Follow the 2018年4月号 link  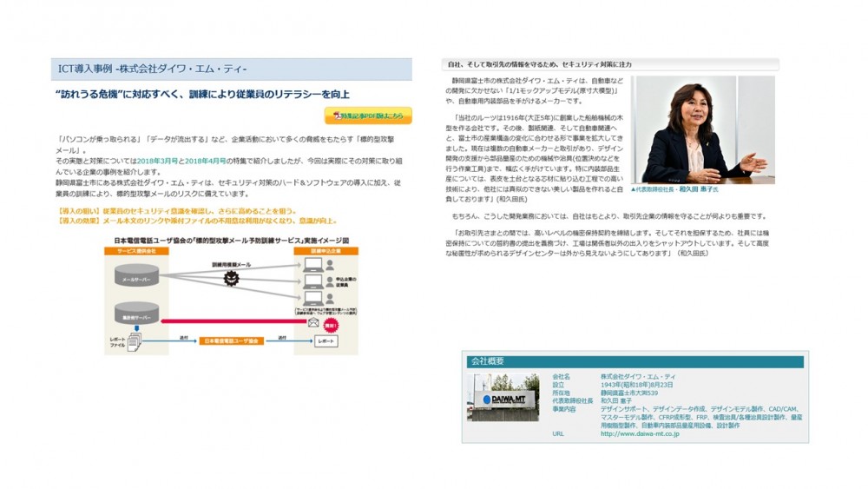pyautogui.click(x=206, y=162)
